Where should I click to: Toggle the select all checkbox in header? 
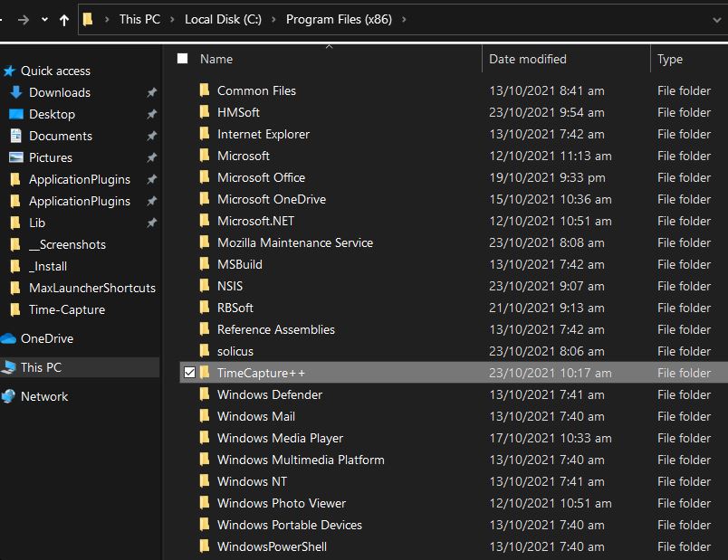tap(183, 59)
